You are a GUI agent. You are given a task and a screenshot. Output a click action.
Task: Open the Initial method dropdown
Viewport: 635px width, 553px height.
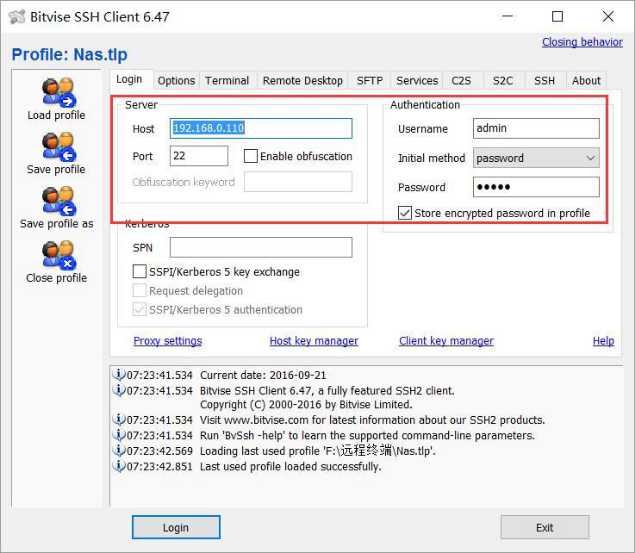pos(536,157)
